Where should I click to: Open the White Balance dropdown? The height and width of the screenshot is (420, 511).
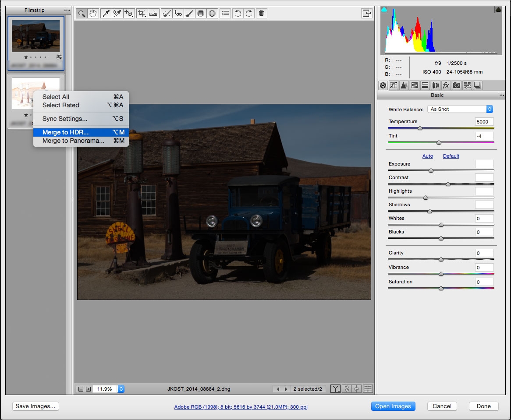(x=460, y=109)
